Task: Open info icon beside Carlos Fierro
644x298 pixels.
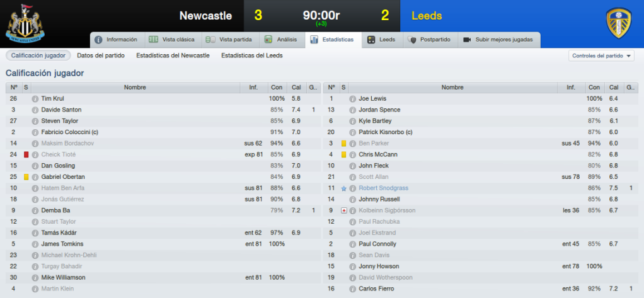Action: coord(352,289)
